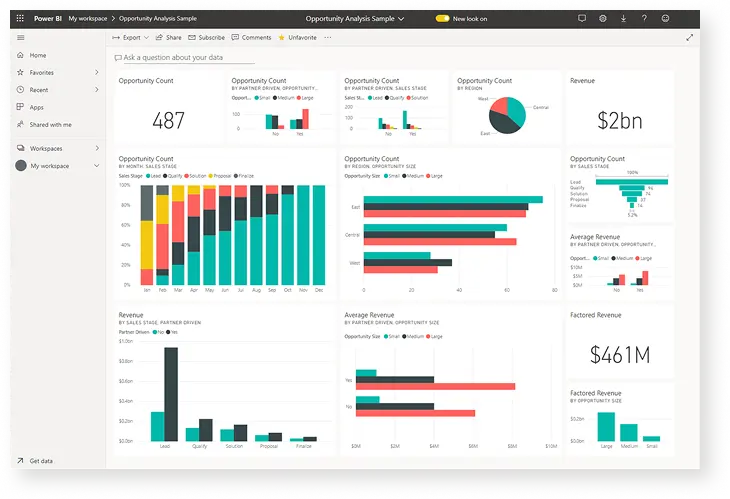This screenshot has width=730, height=499.
Task: Open the Factored Revenue $461M card tile
Action: (620, 342)
